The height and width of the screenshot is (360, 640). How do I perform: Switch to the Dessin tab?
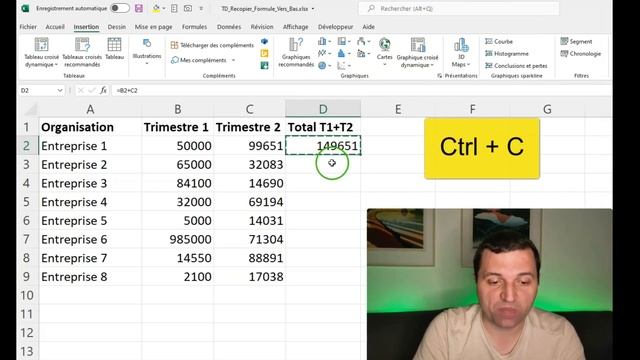(x=117, y=27)
